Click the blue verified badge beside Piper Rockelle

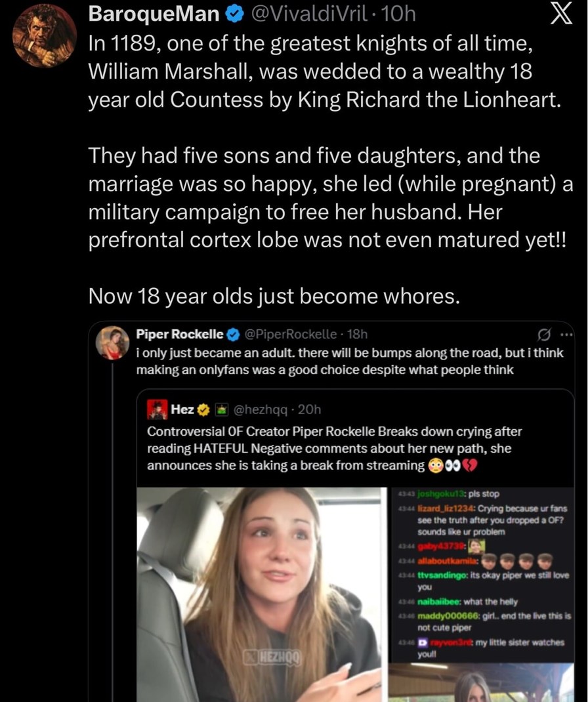(x=233, y=335)
